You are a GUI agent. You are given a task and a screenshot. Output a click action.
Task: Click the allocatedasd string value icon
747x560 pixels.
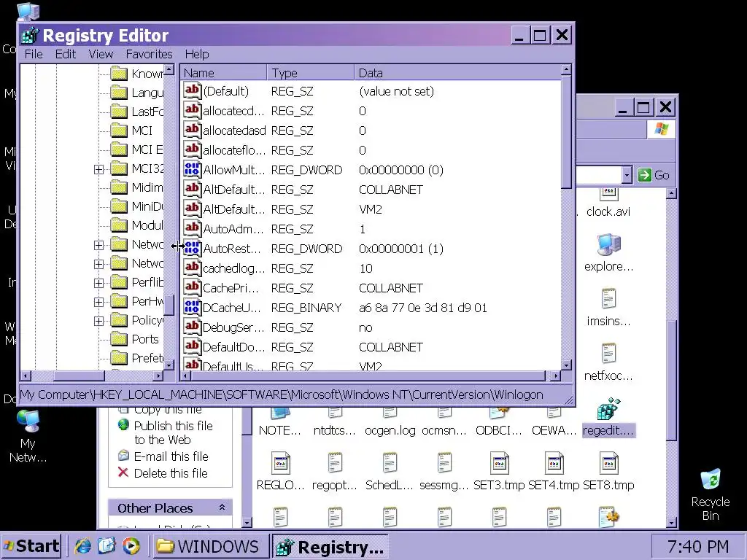point(192,131)
